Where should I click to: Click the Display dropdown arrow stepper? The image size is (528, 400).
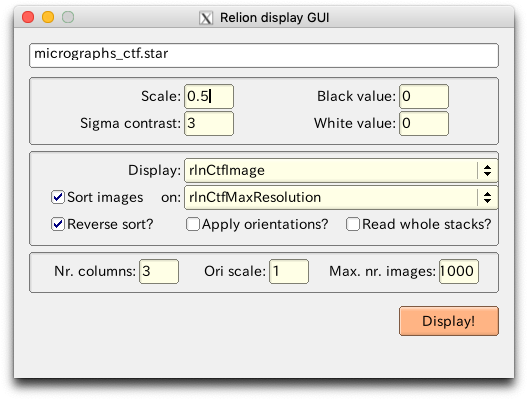[x=487, y=170]
